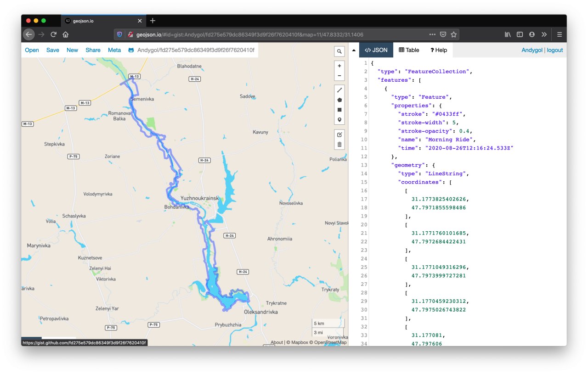Open the Save menu
The image size is (588, 374).
click(x=53, y=50)
